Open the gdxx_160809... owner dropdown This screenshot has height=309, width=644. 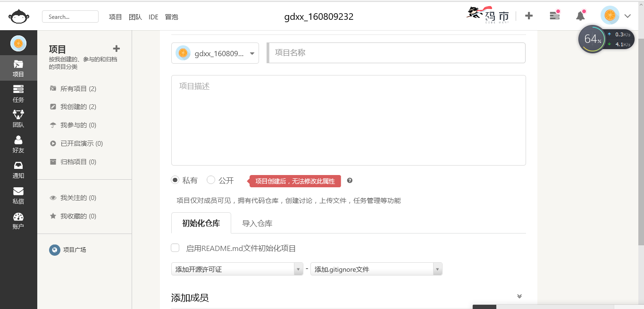point(215,53)
